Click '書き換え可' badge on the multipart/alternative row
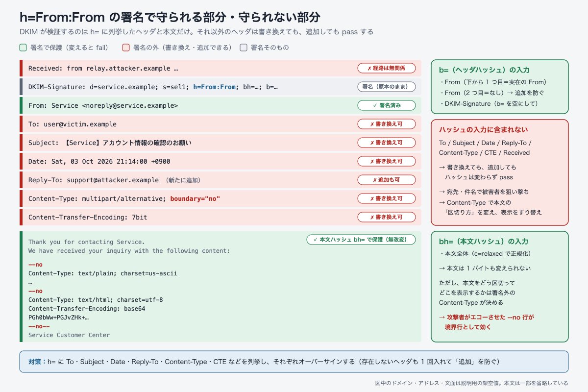This screenshot has height=392, width=588. [387, 198]
